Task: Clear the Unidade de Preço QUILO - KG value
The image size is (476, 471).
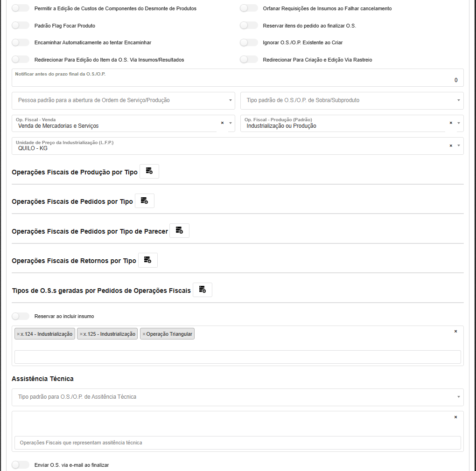Action: [451, 145]
